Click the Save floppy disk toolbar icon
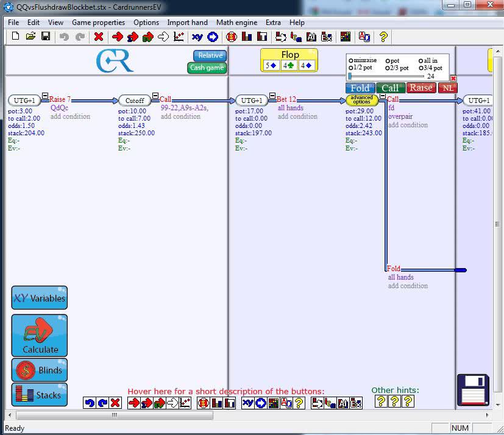504x435 pixels. click(x=46, y=37)
